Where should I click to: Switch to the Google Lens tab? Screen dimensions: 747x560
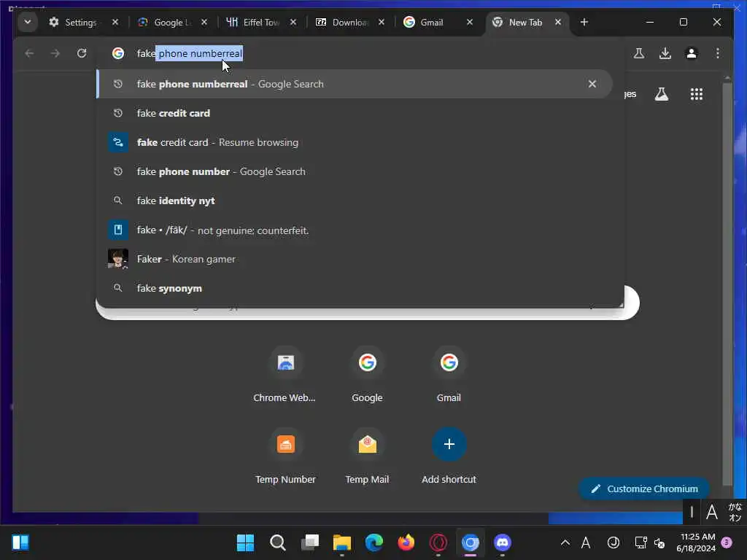[164, 23]
